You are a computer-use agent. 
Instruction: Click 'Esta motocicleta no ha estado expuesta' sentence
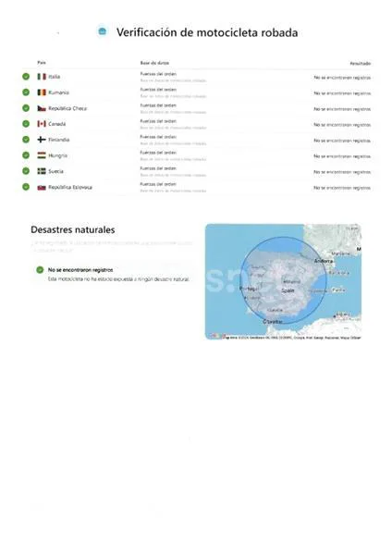[x=119, y=279]
